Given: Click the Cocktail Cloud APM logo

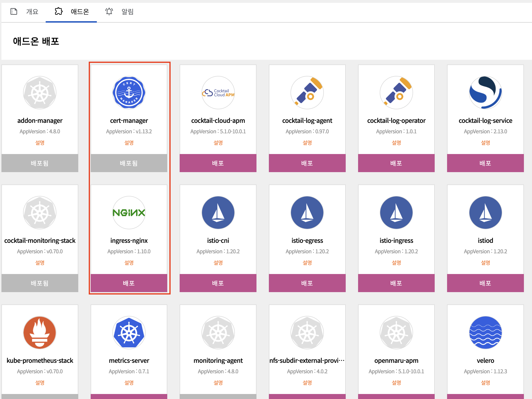Looking at the screenshot, I should pos(218,93).
